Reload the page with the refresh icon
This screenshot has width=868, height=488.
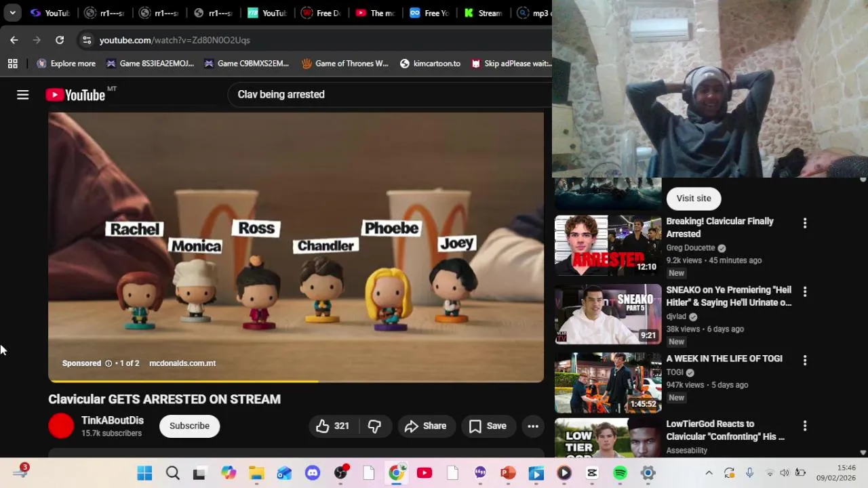click(x=60, y=40)
